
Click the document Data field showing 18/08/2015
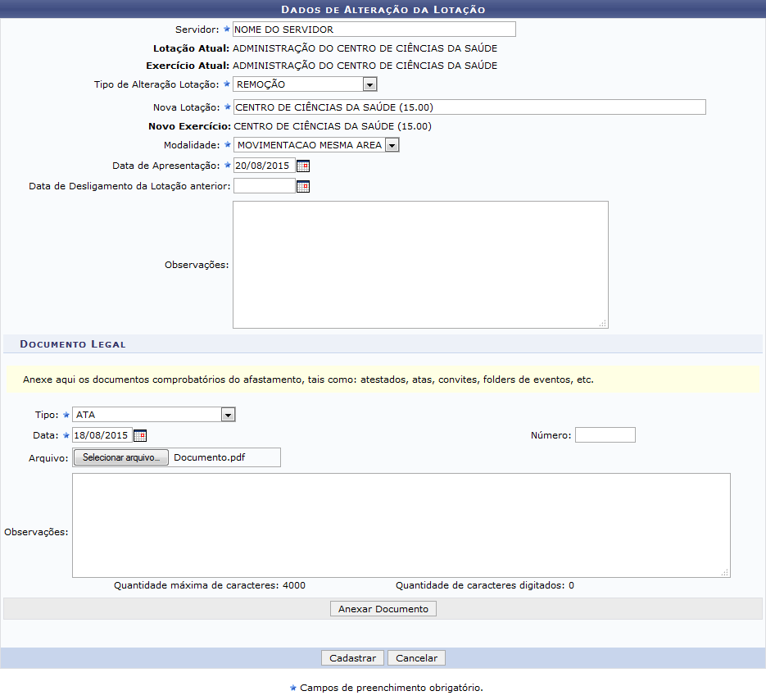(102, 435)
